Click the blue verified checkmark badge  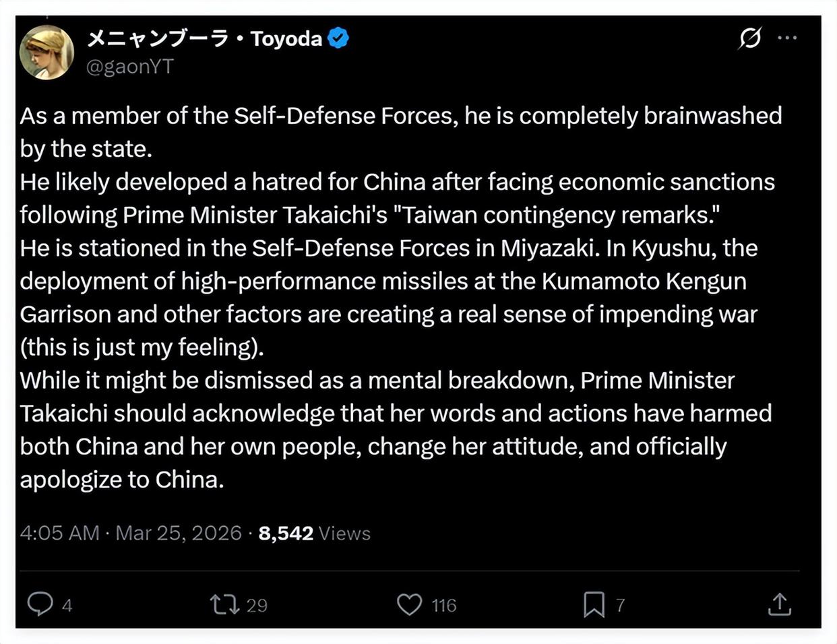(x=338, y=38)
